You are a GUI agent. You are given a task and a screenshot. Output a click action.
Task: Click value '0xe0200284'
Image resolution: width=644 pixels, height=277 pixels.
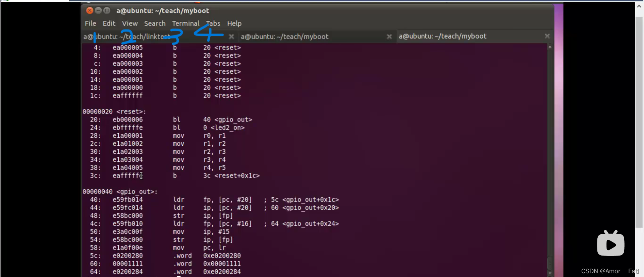(222, 272)
